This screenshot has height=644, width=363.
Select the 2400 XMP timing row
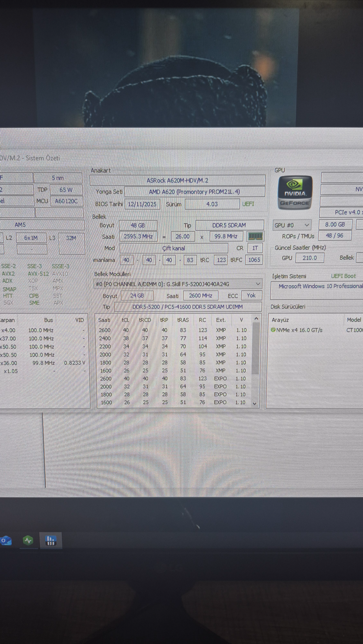tap(173, 338)
